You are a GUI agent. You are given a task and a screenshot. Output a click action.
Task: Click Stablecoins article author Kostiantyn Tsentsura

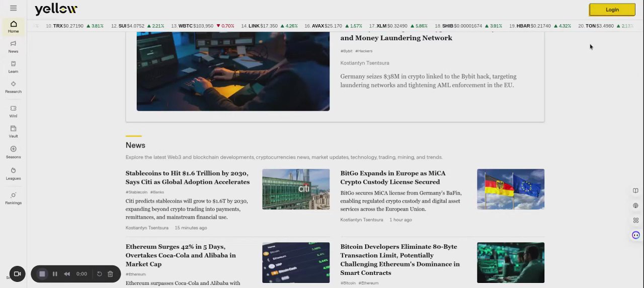coord(147,228)
